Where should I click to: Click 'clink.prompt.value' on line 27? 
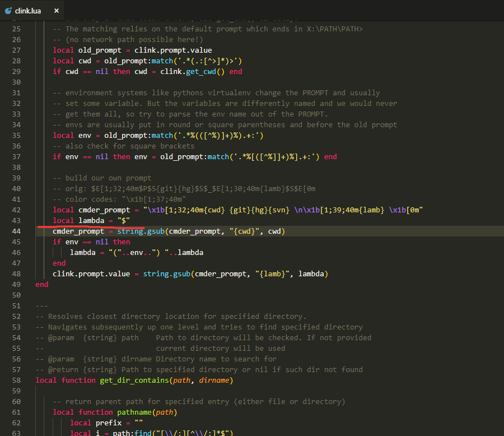tap(173, 50)
